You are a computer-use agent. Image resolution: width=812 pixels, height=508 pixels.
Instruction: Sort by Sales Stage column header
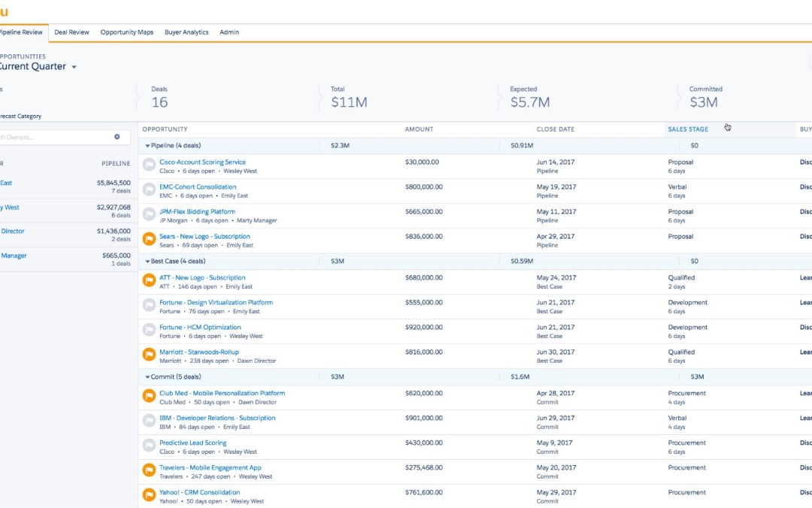(x=688, y=129)
